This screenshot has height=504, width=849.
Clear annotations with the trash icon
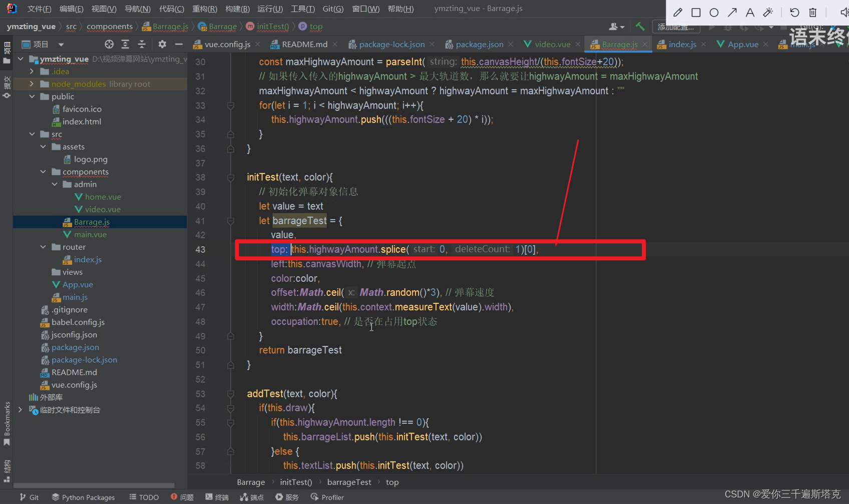tap(813, 13)
